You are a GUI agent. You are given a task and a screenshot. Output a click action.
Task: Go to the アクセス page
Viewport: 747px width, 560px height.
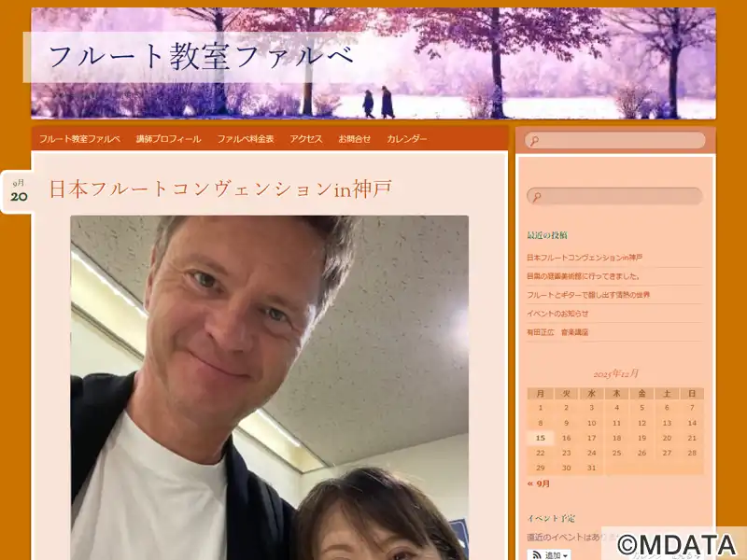[x=306, y=139]
